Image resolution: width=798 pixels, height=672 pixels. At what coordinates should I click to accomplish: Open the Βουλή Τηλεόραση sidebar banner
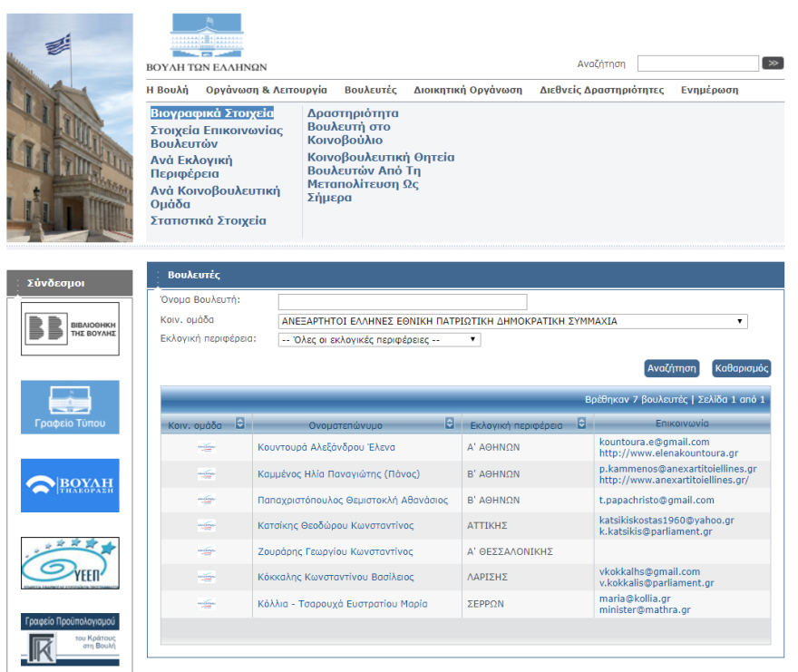point(70,485)
